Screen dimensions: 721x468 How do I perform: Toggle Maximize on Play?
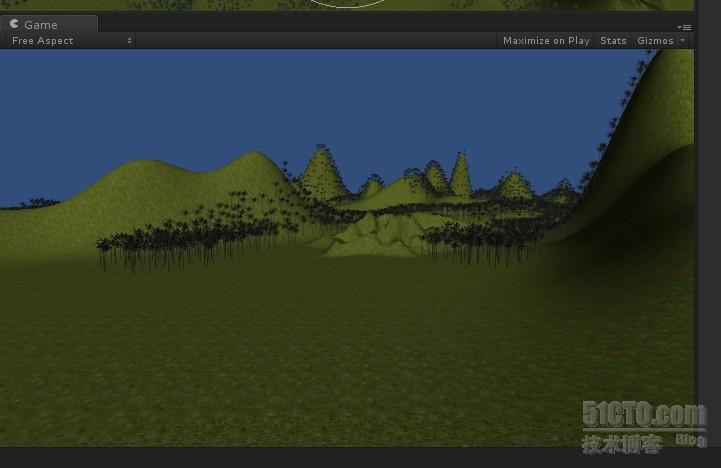click(546, 41)
